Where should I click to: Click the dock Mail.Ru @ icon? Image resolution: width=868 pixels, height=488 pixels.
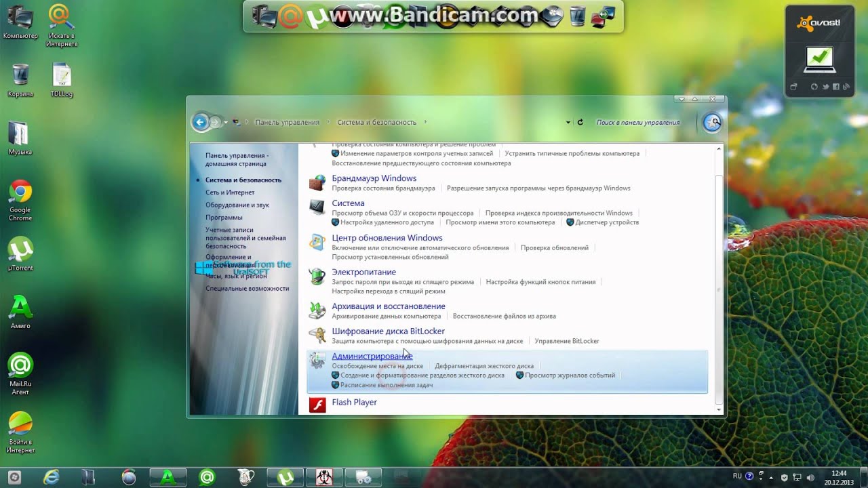[291, 16]
